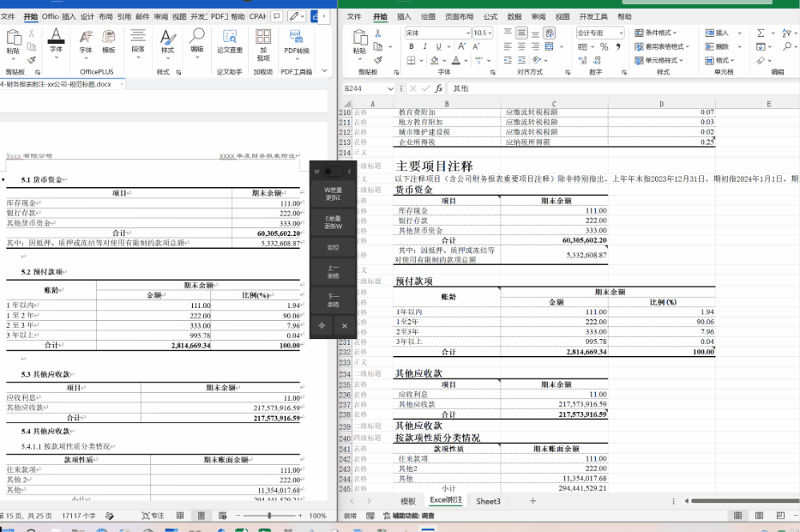Select Excel row 232 header
800x532 pixels.
tap(345, 352)
